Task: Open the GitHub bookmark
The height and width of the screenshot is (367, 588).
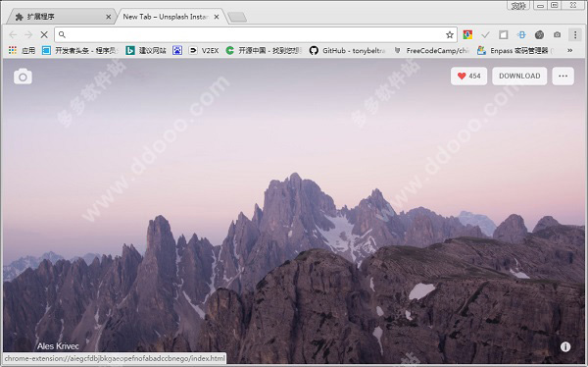Action: coord(347,50)
